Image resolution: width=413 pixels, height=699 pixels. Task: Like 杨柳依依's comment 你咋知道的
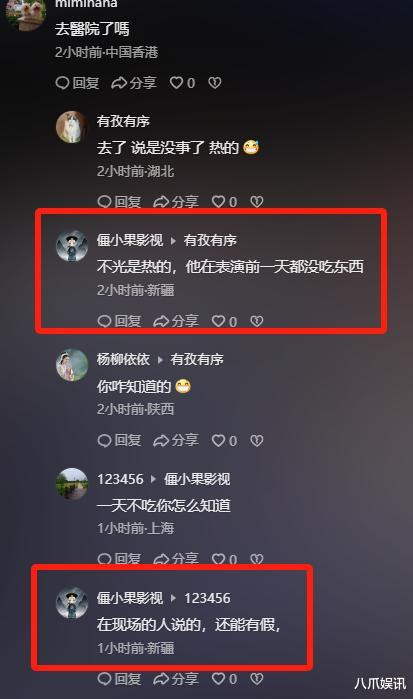point(224,441)
